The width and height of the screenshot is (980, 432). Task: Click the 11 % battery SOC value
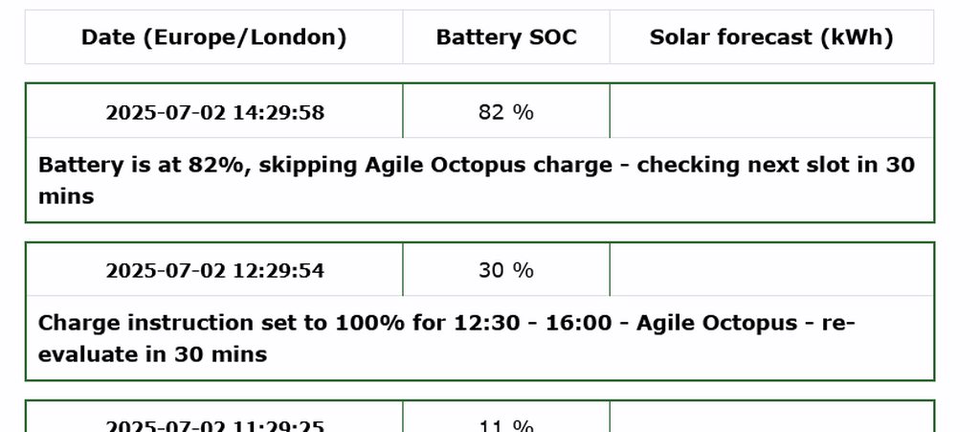coord(506,425)
